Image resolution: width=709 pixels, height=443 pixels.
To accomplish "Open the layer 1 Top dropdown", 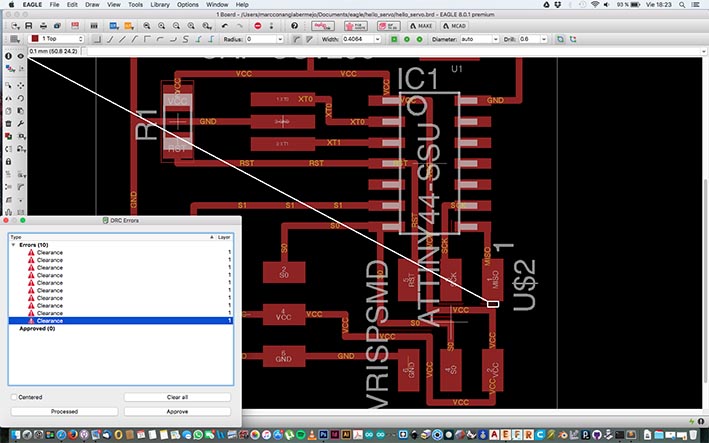I will point(57,39).
